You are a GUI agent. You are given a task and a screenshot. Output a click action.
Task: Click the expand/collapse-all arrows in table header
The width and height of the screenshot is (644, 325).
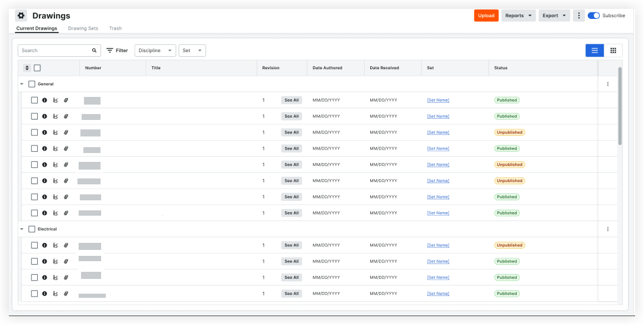click(27, 68)
